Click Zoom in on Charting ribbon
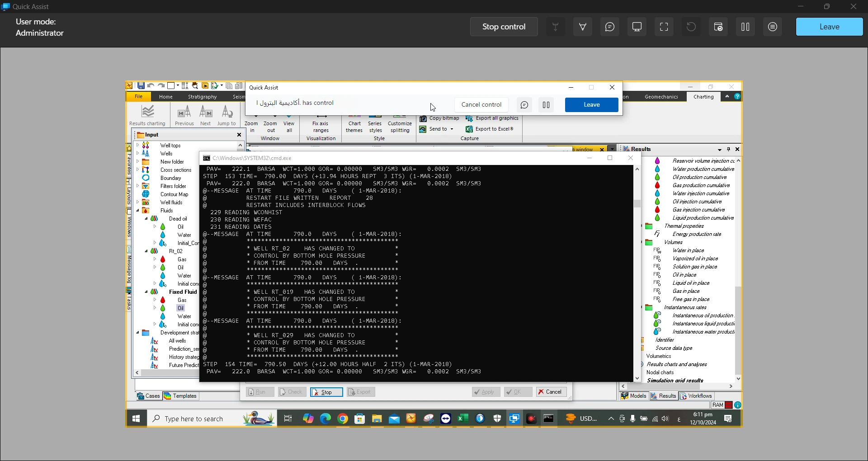Viewport: 868px width, 461px height. [251, 126]
